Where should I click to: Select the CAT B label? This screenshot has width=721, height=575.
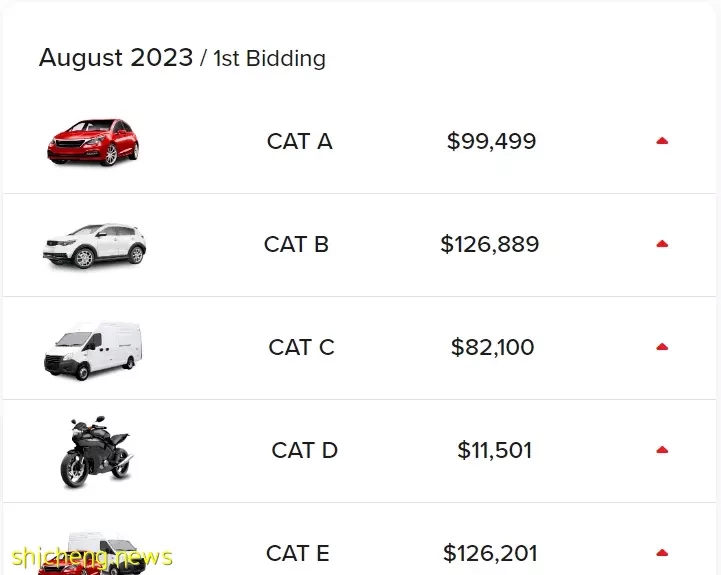point(296,244)
